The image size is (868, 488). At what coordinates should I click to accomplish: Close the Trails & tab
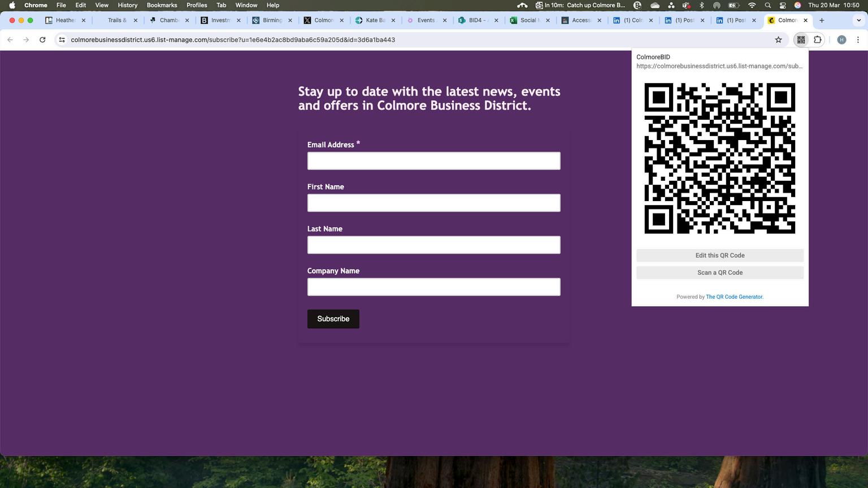click(x=136, y=20)
